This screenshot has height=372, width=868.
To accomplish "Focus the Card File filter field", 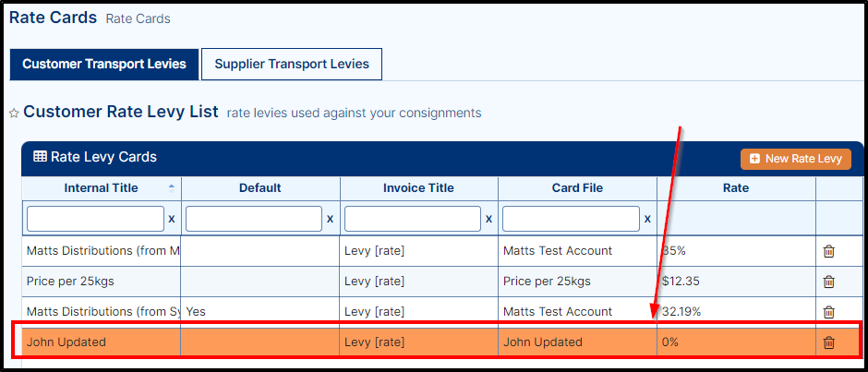I will pos(571,219).
